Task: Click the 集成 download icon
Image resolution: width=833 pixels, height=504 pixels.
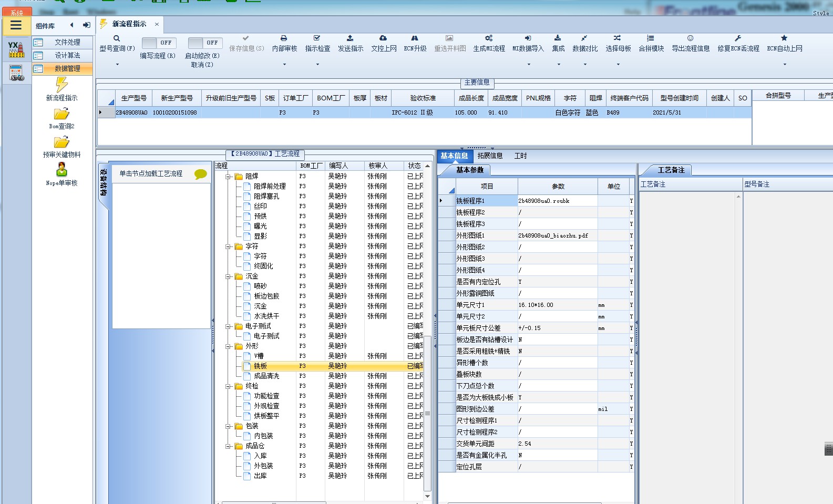Action: click(558, 38)
